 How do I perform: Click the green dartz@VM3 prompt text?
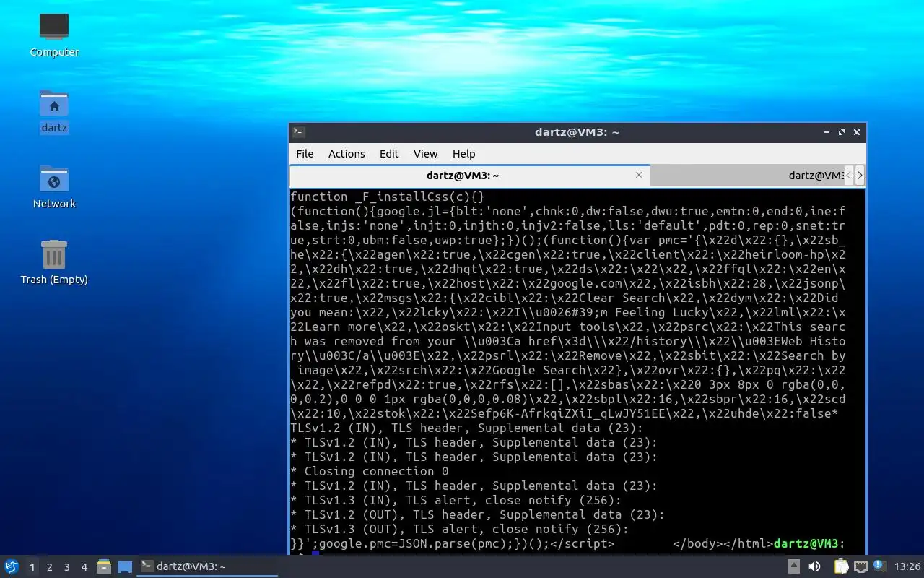(x=806, y=543)
